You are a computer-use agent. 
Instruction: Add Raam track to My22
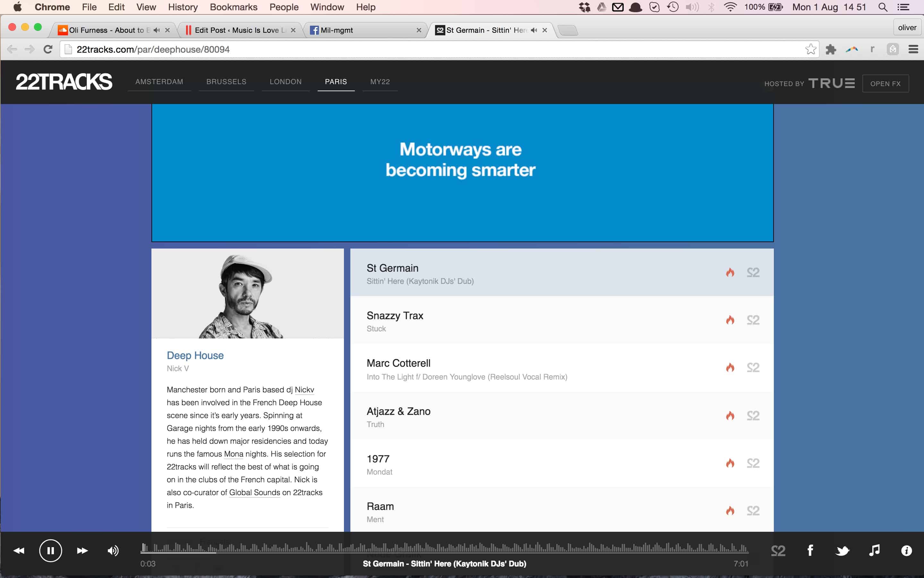[x=753, y=510]
